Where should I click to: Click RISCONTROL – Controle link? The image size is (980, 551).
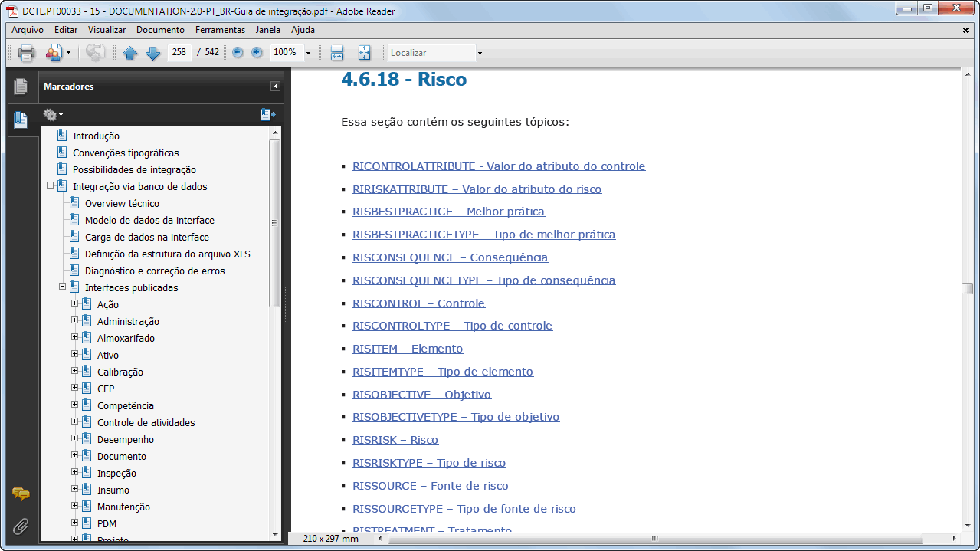[x=418, y=303]
